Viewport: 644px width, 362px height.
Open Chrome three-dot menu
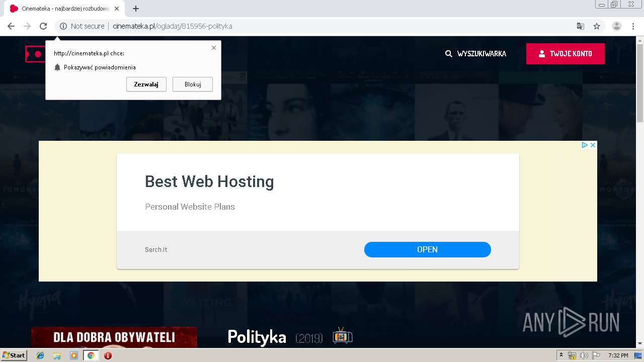click(x=633, y=26)
